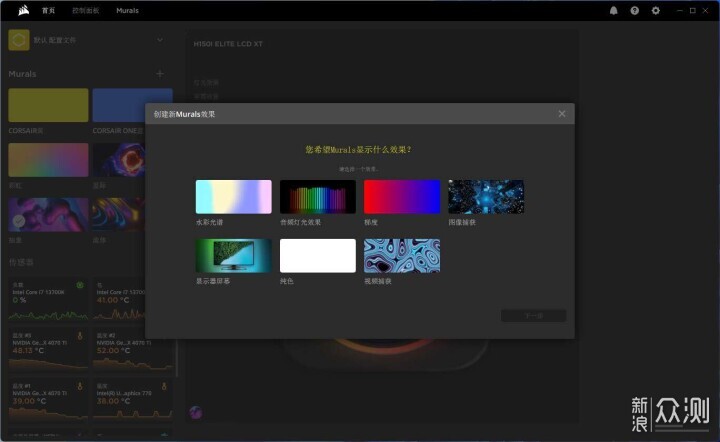Choose the 纯色 white solid color effect

(x=318, y=256)
